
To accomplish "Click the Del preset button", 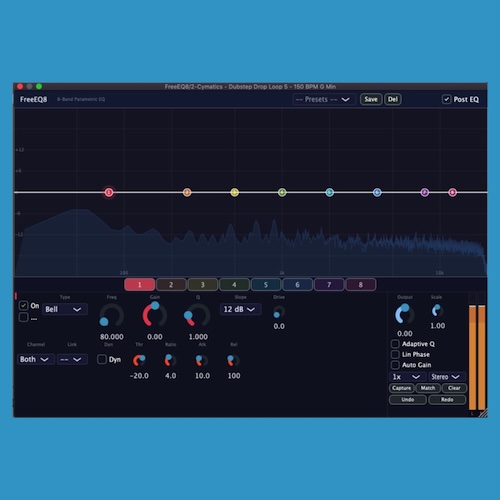I will pos(393,99).
